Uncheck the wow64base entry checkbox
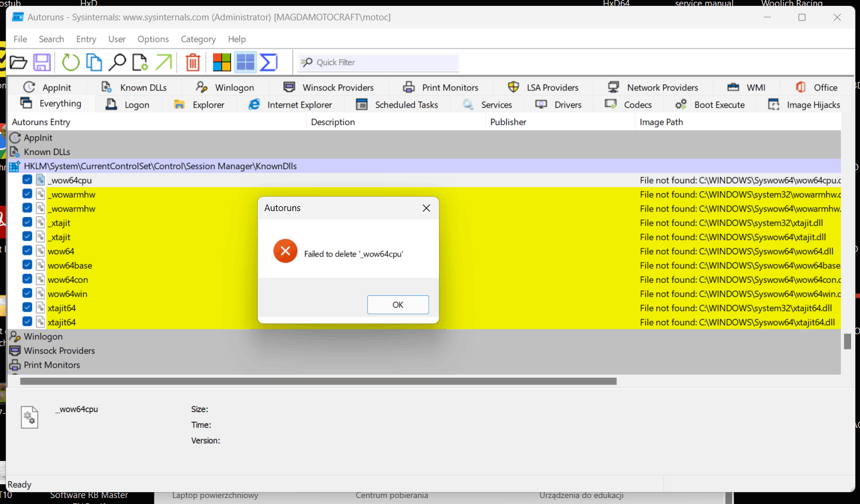 tap(27, 265)
